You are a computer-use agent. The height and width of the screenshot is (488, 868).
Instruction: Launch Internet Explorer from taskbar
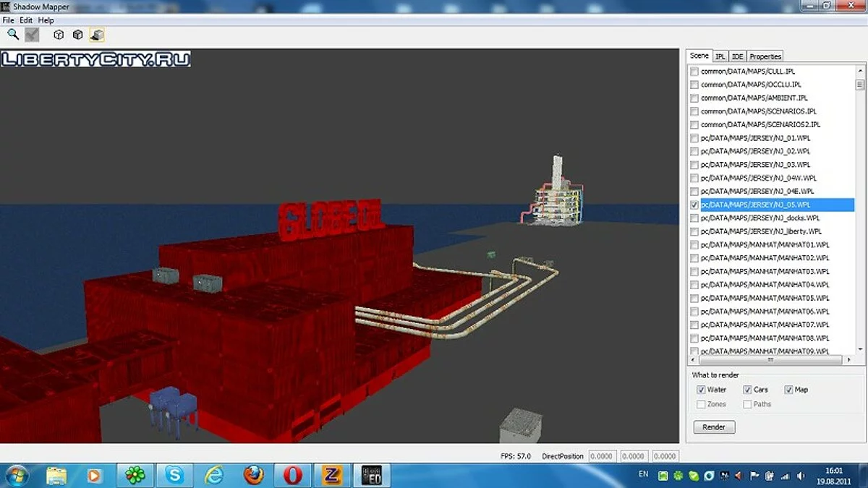click(214, 475)
